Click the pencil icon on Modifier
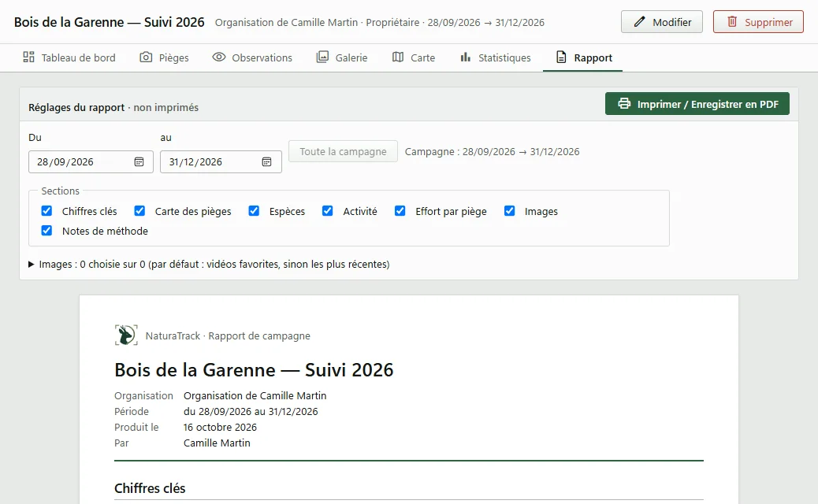Viewport: 818px width, 504px height. pos(639,22)
